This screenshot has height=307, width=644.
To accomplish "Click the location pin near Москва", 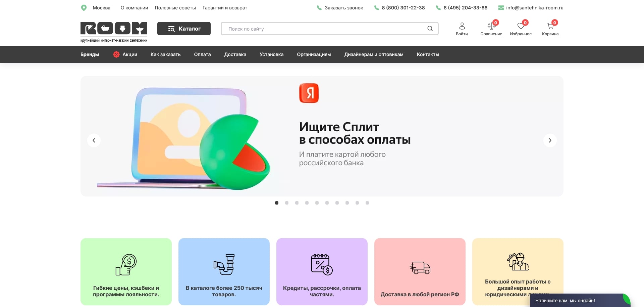I will [x=84, y=7].
